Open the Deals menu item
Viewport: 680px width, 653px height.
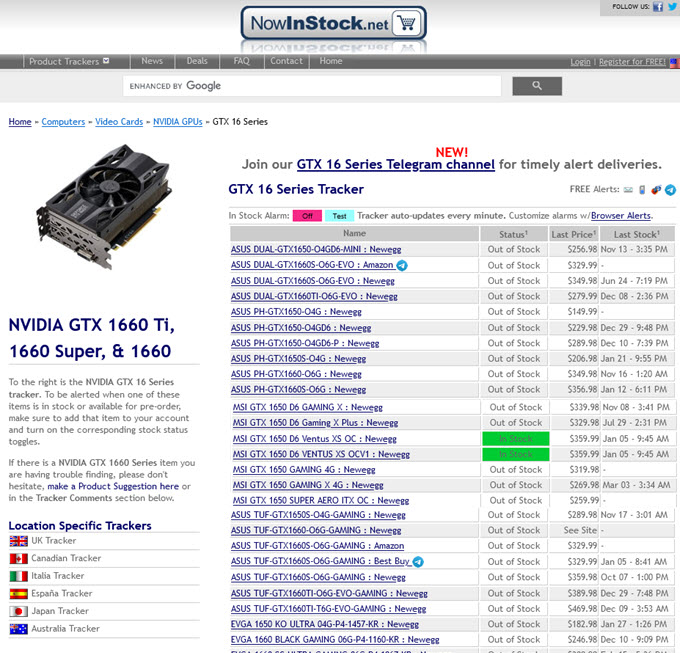[197, 61]
